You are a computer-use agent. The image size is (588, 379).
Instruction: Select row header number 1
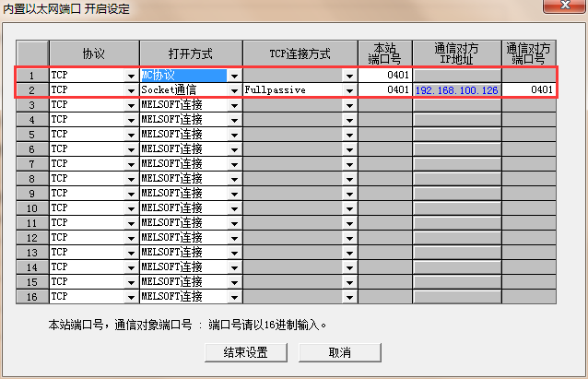pos(32,76)
